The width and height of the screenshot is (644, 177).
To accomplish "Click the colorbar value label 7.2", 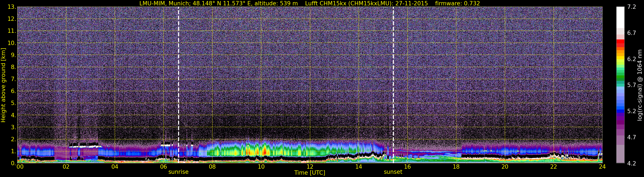I will click(x=632, y=7).
